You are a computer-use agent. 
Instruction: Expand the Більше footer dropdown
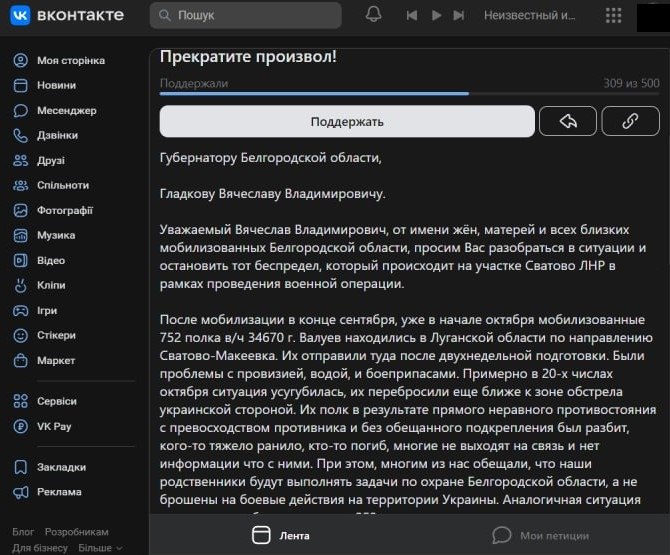tap(100, 548)
